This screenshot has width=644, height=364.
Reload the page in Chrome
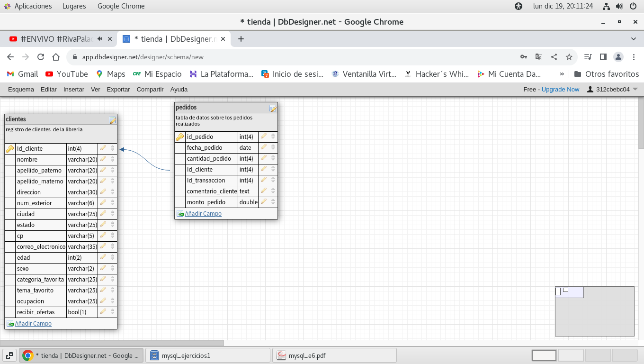tap(41, 57)
